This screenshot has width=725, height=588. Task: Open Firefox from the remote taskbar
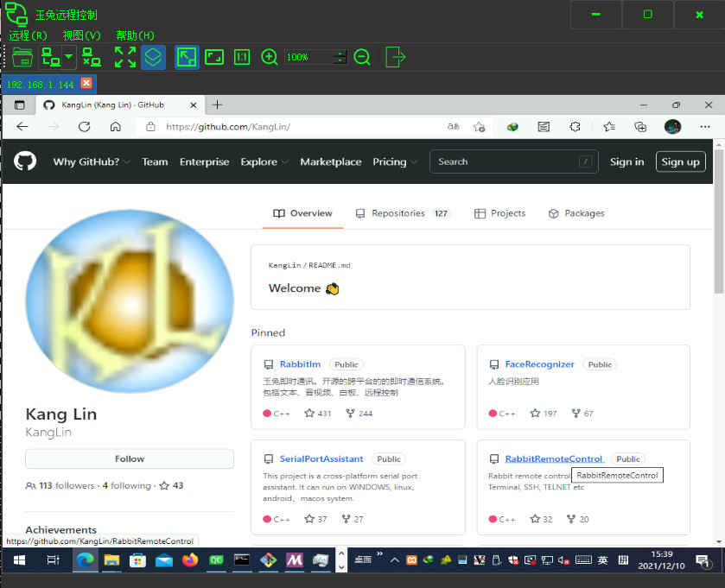click(x=190, y=560)
